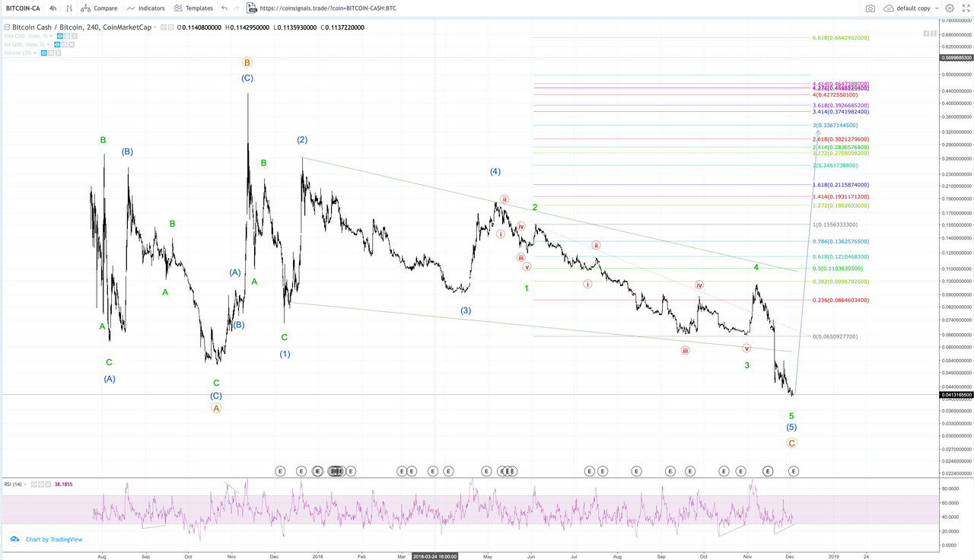The width and height of the screenshot is (974, 560).
Task: Click the default copy layout name
Action: pos(913,8)
